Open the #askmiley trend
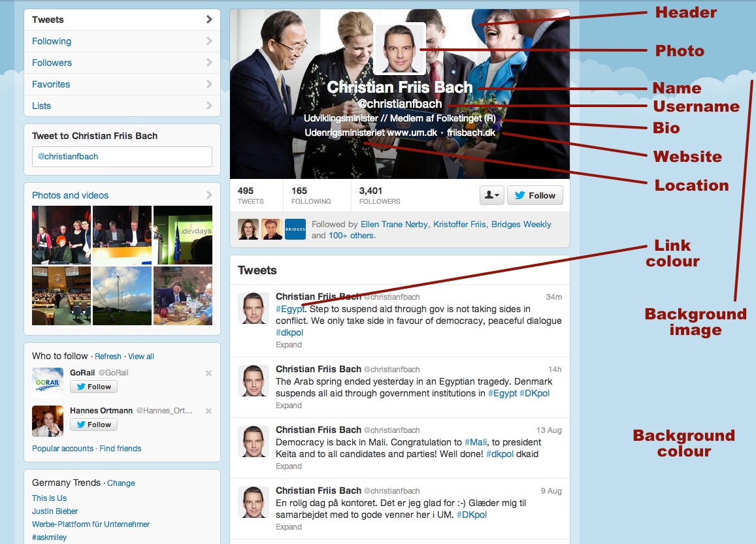 click(49, 537)
